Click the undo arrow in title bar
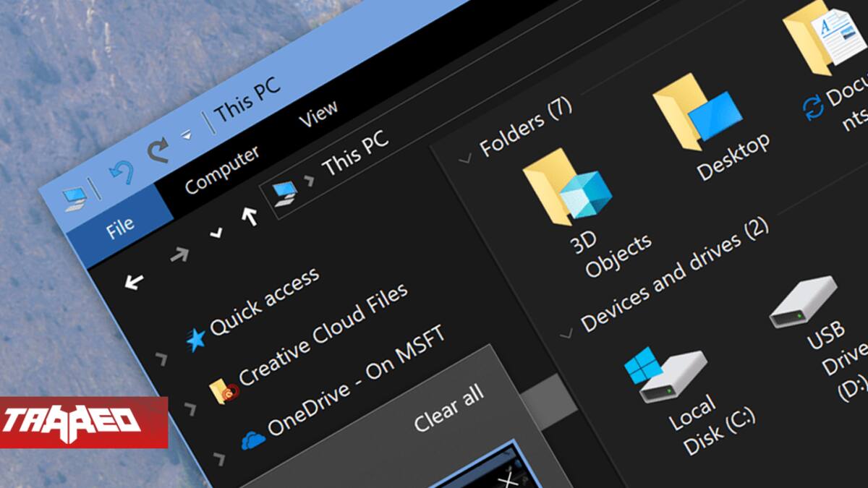This screenshot has width=868, height=488. tap(122, 171)
